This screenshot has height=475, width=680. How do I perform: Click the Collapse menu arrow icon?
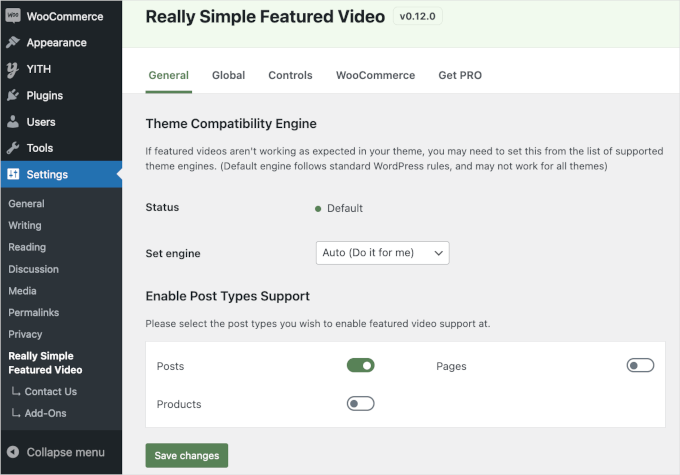point(13,452)
